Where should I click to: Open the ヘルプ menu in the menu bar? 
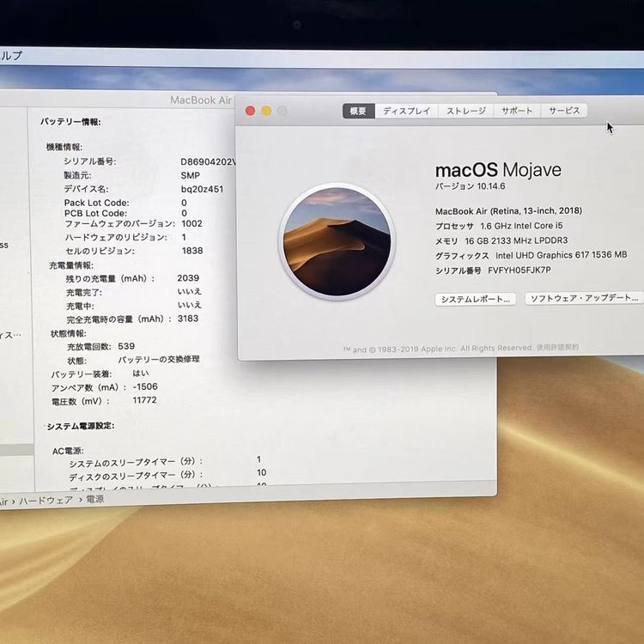11,56
